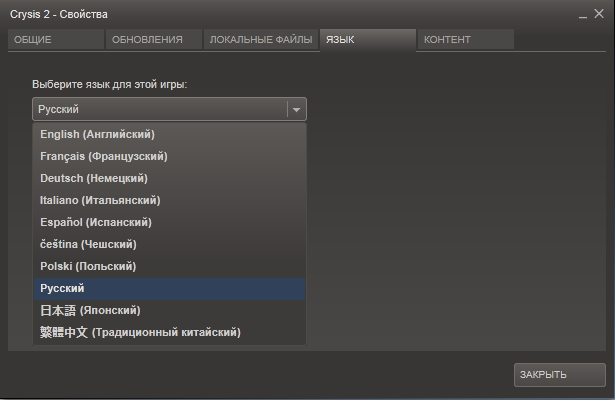Image resolution: width=615 pixels, height=400 pixels.
Task: Close the properties window with X
Action: [x=599, y=14]
